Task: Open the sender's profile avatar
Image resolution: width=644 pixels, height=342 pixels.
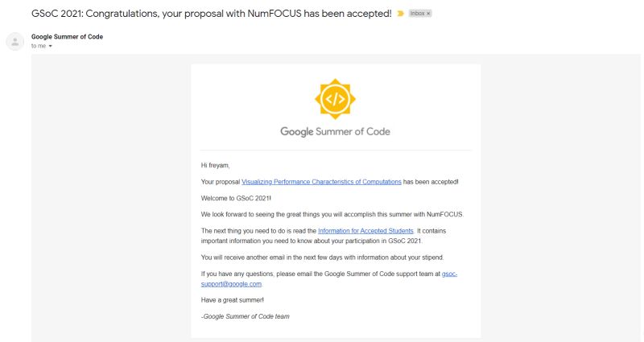Action: tap(15, 42)
